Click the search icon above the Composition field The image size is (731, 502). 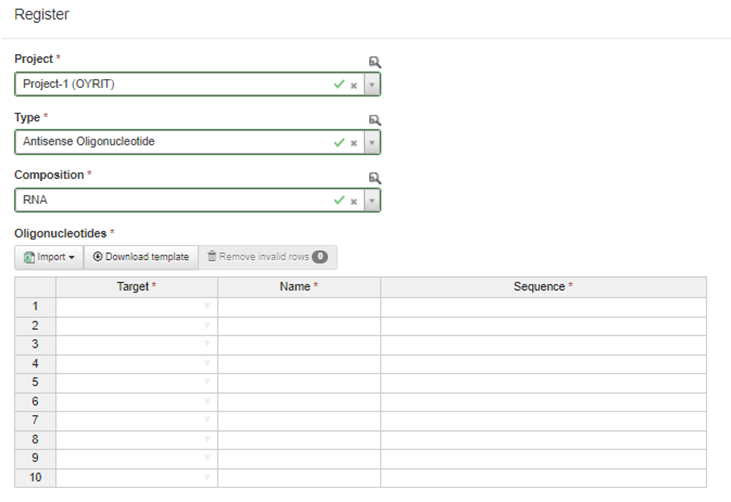[x=375, y=178]
